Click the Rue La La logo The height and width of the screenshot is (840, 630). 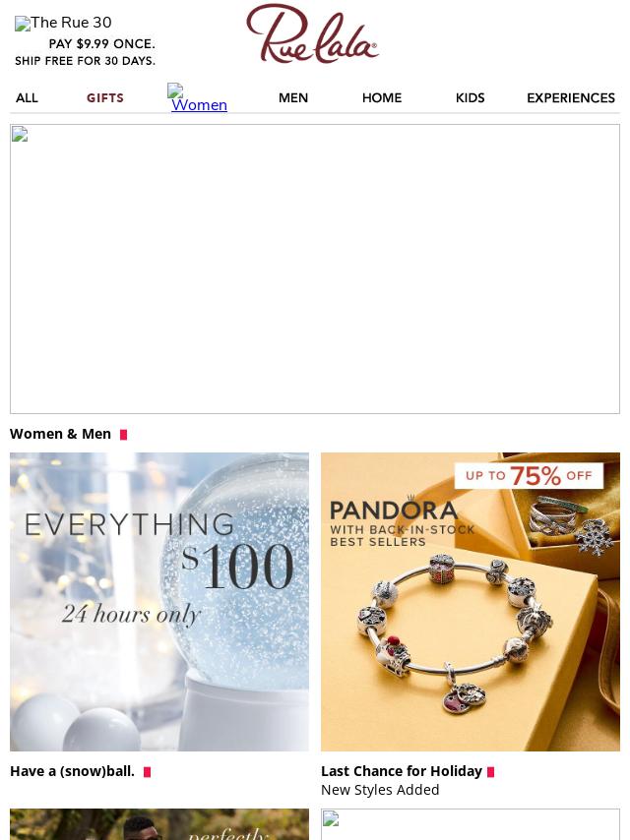click(x=313, y=33)
